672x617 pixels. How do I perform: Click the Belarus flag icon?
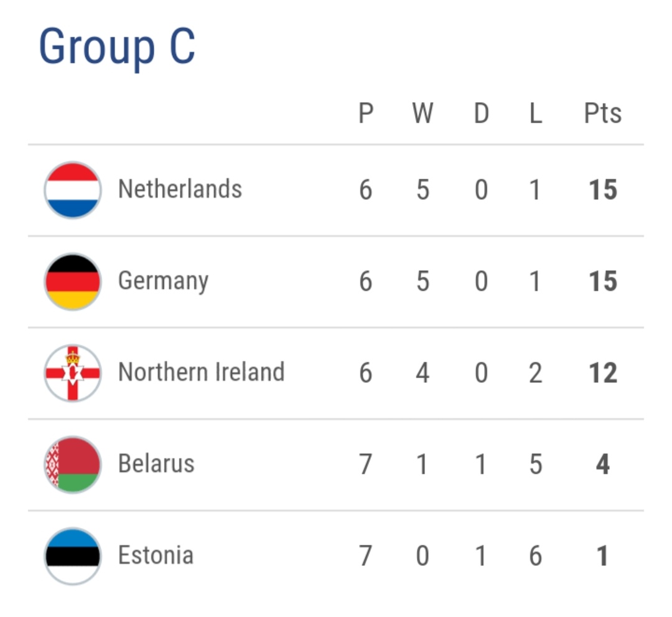pos(72,464)
